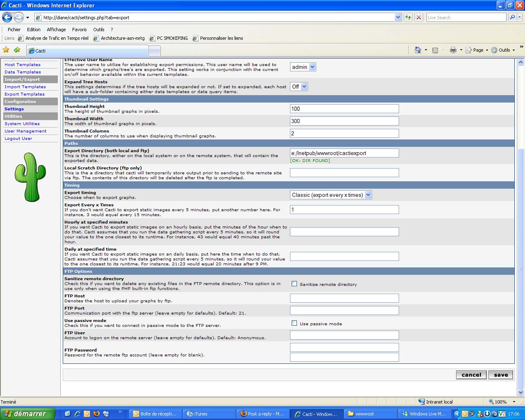
Task: Click the Cacti cactus logo image
Action: pyautogui.click(x=30, y=177)
